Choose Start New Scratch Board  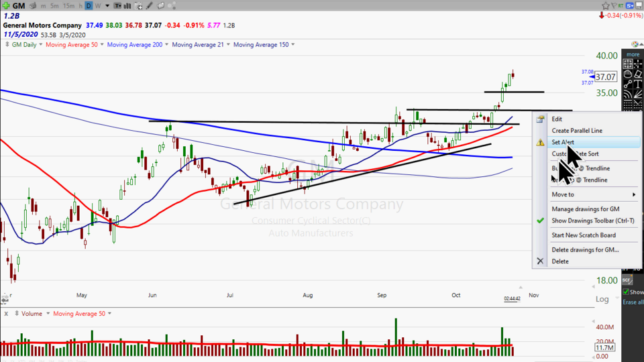tap(592, 235)
